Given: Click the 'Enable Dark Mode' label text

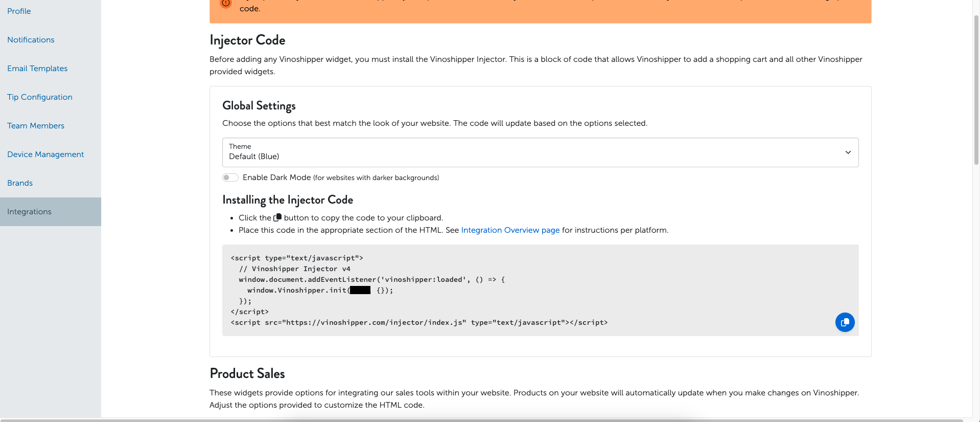Looking at the screenshot, I should pyautogui.click(x=276, y=177).
